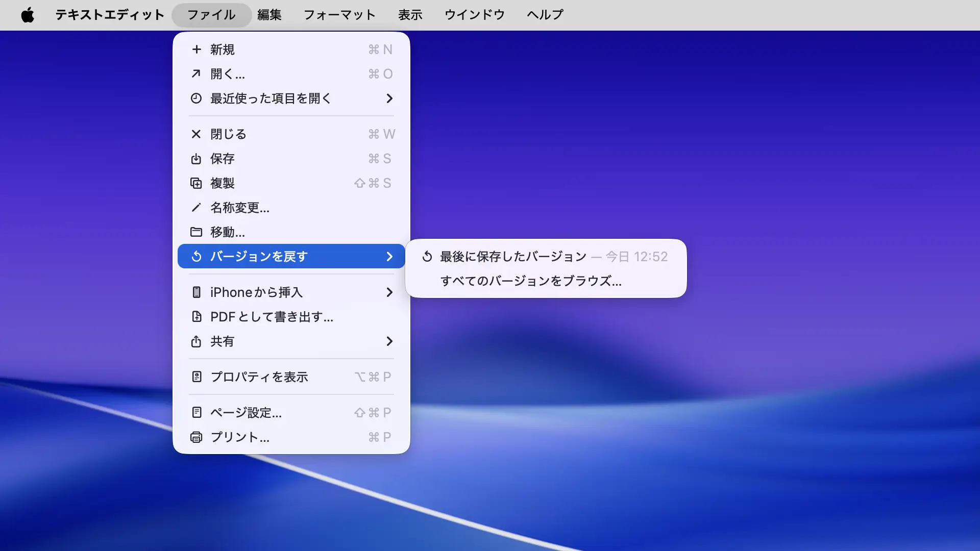Expand the 最近使った項目を開く submenu chevron

[x=389, y=98]
